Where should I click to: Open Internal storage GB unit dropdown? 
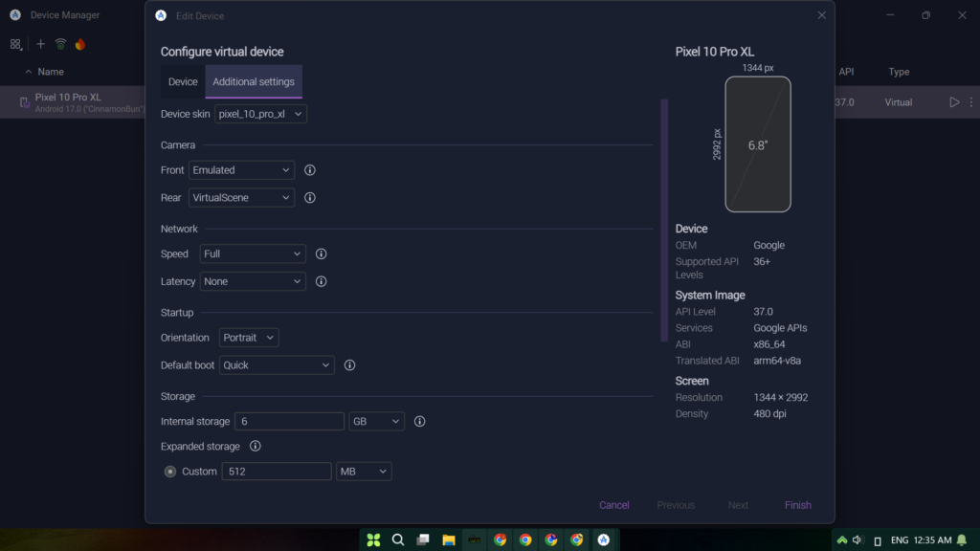point(376,421)
